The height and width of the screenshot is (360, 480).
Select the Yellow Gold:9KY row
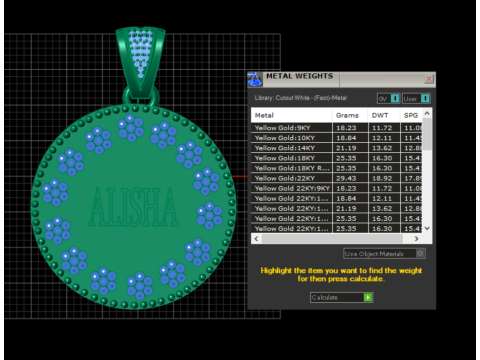coord(336,128)
